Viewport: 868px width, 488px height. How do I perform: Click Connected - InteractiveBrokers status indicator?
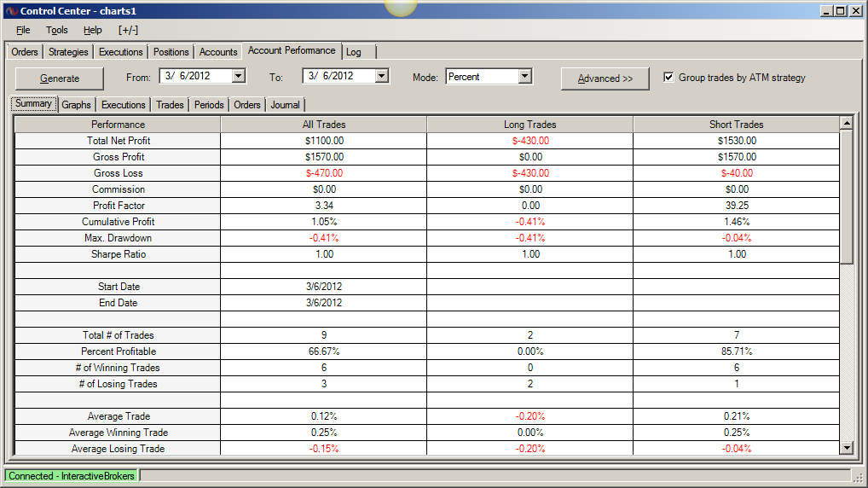(72, 476)
